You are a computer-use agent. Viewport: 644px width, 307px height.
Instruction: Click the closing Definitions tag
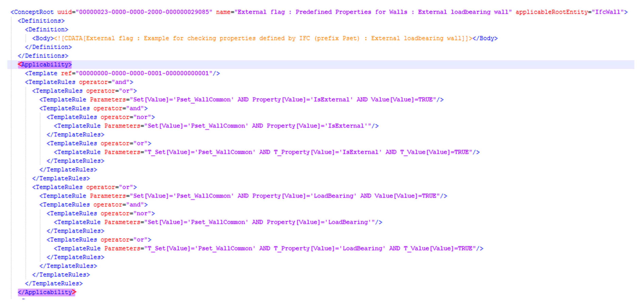point(43,56)
